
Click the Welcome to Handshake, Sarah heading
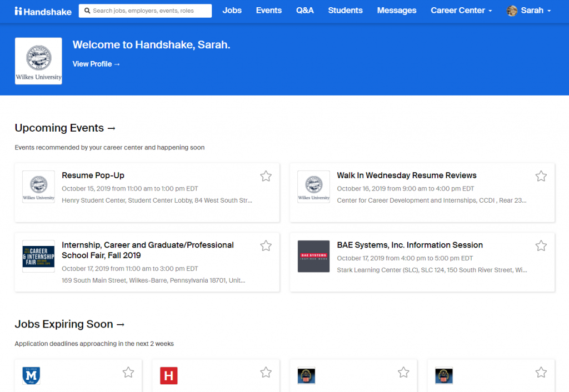[151, 44]
